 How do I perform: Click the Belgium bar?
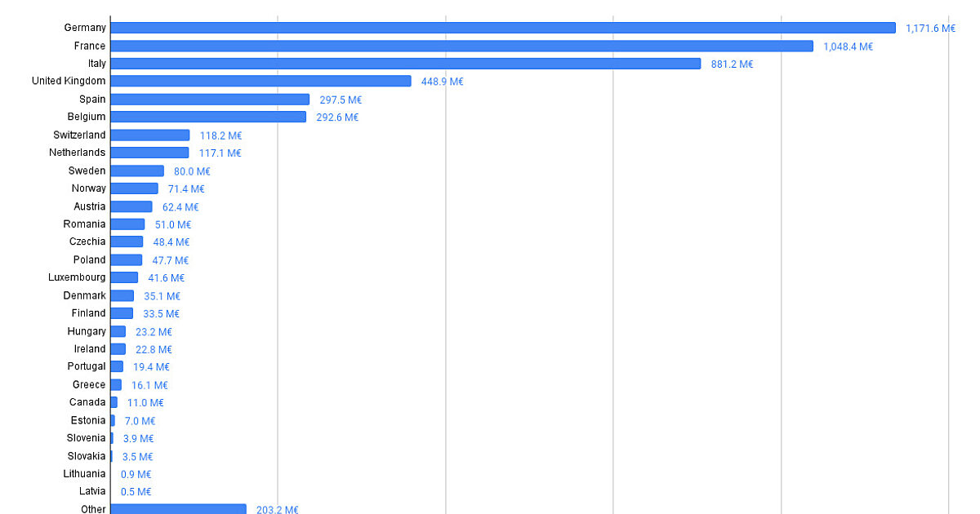(208, 117)
